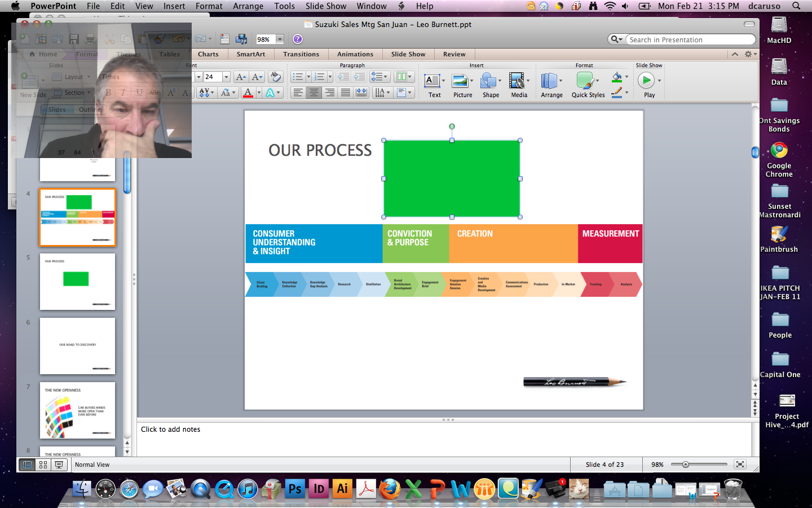Toggle Normal view button in status bar

[x=27, y=465]
